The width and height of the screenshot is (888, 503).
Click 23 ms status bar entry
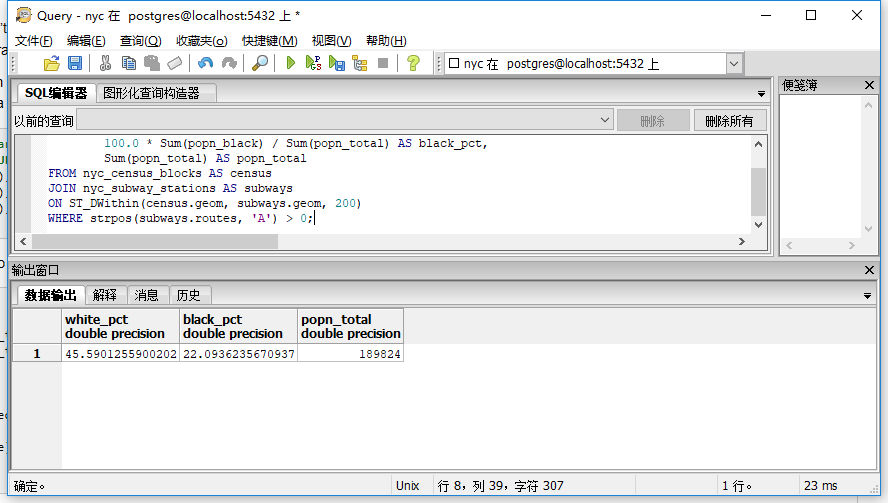point(821,485)
